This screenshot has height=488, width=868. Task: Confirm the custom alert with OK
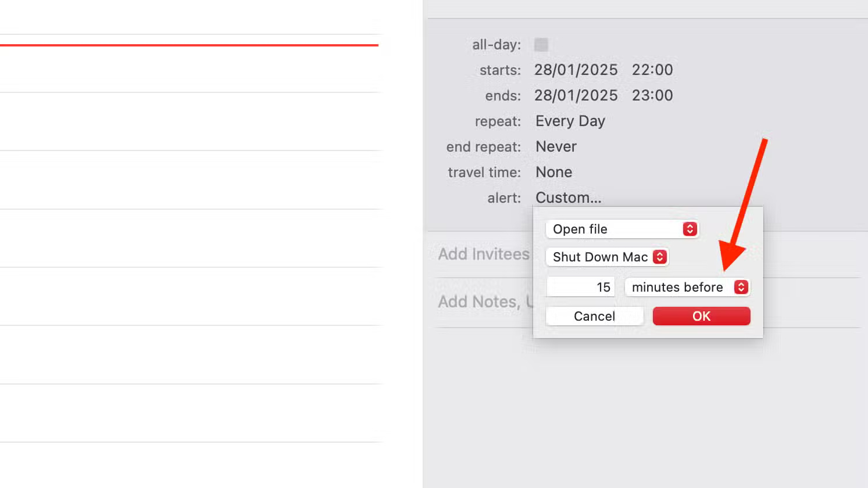point(701,316)
